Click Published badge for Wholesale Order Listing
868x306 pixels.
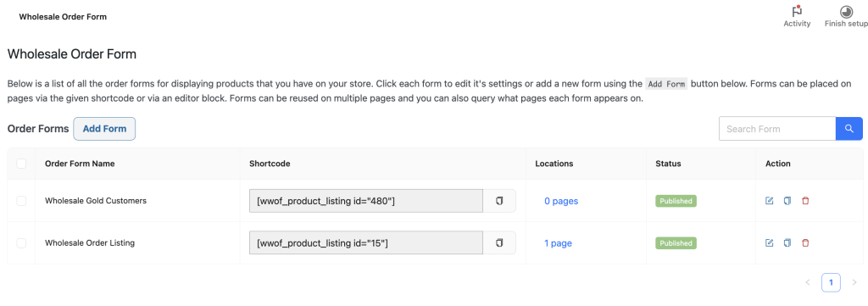point(676,243)
